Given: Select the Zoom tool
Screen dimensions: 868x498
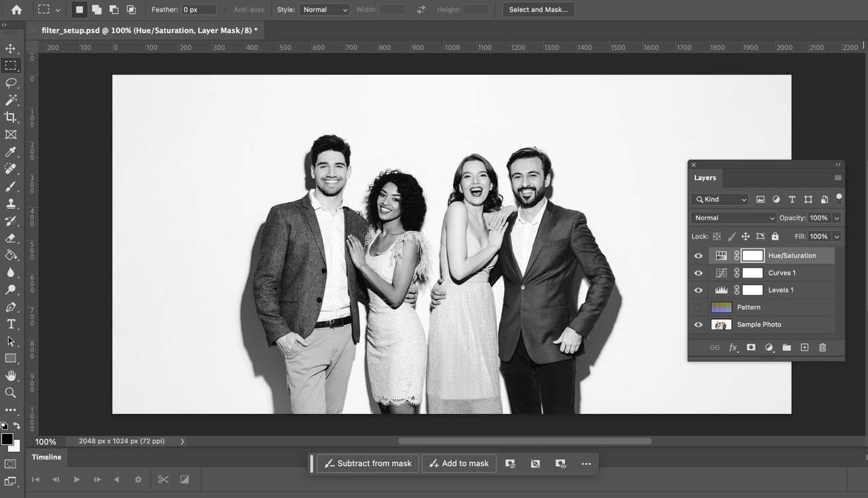Looking at the screenshot, I should click(x=11, y=392).
